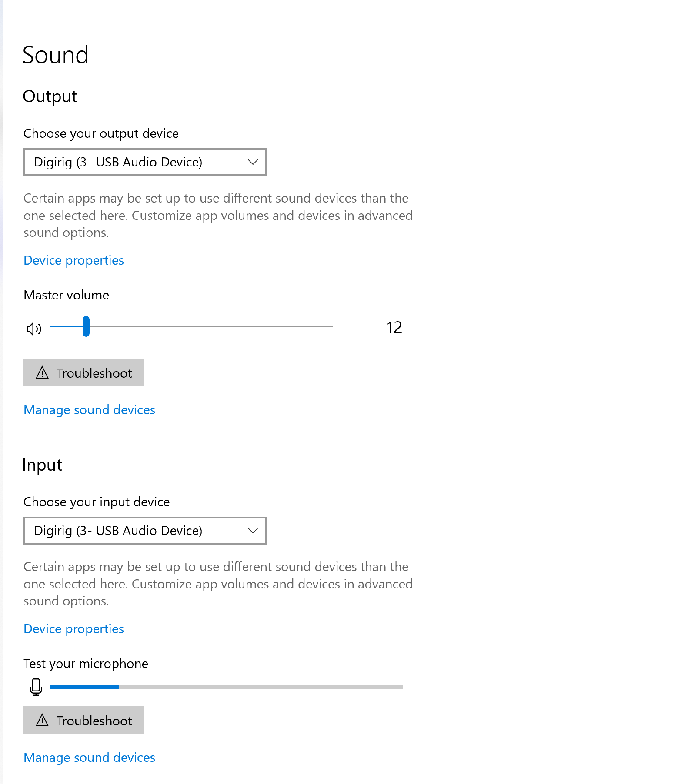Click the middle of the master volume track
This screenshot has height=784, width=698.
(x=191, y=326)
